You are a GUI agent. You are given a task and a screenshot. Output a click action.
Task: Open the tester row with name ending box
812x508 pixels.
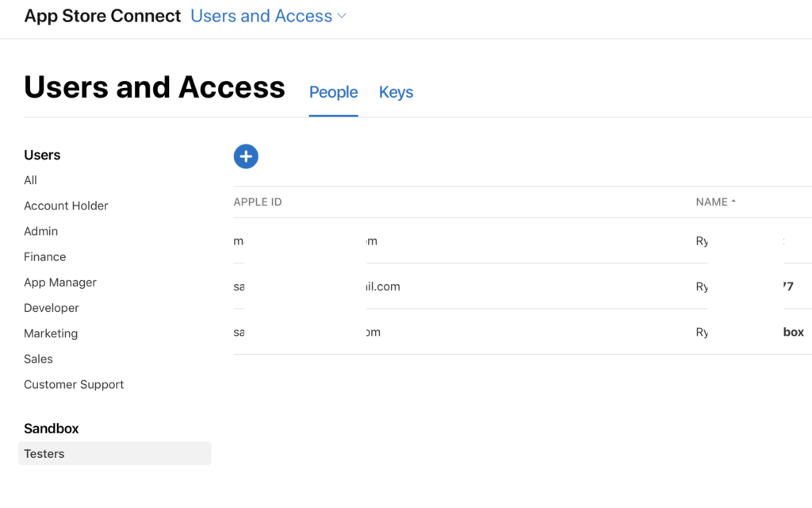pyautogui.click(x=523, y=332)
